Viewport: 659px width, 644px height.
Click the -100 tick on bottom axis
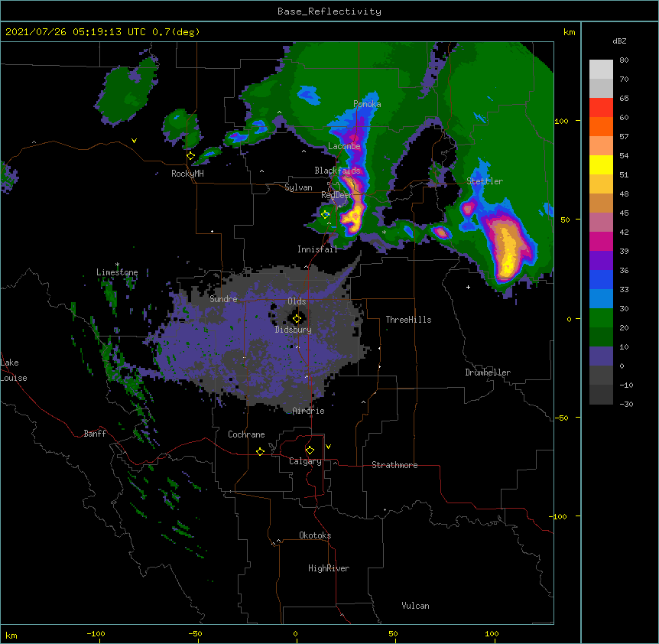click(96, 634)
